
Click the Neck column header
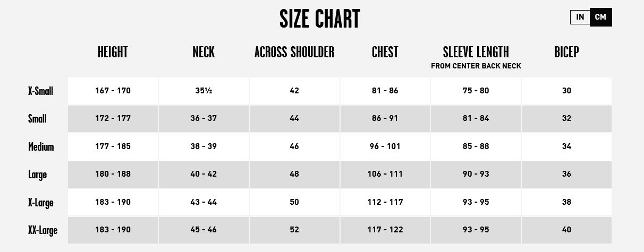(204, 52)
